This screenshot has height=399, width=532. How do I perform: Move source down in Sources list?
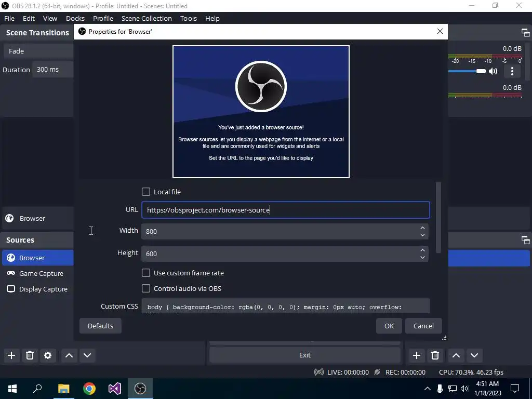coord(87,355)
